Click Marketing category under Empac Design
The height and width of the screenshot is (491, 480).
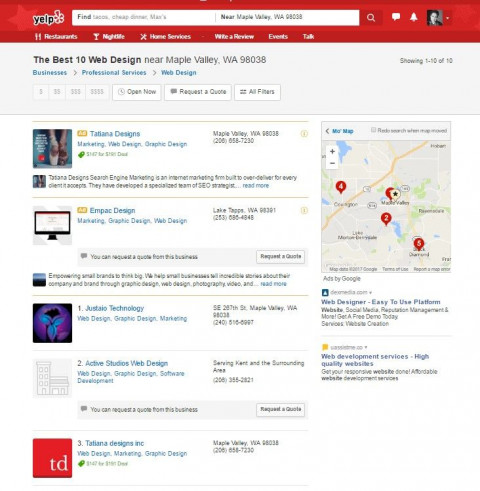click(91, 221)
